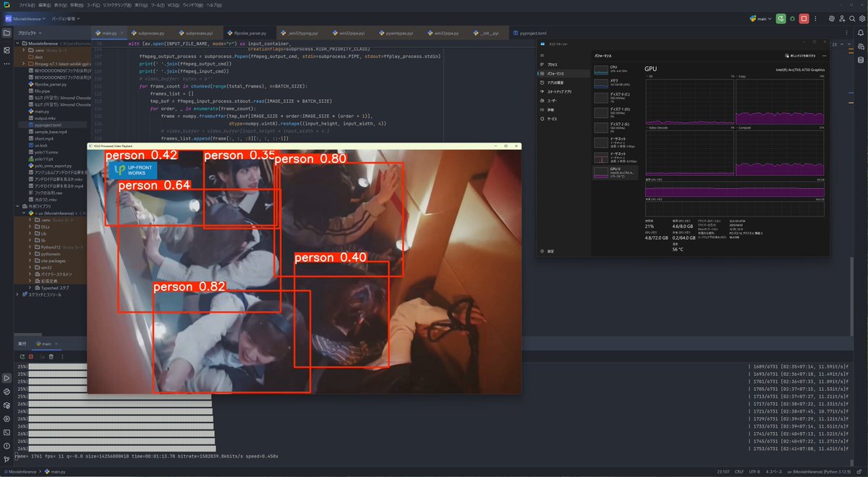Expand the Project view selector dropdown
Viewport: 868px width, 477px height.
(x=29, y=33)
